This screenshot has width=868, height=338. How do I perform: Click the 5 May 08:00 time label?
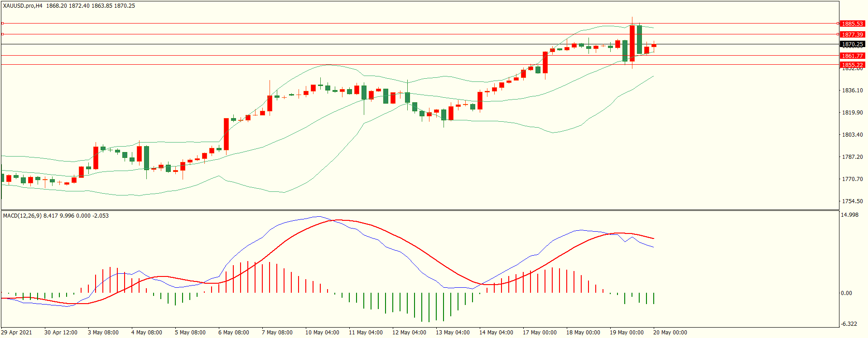pyautogui.click(x=190, y=333)
